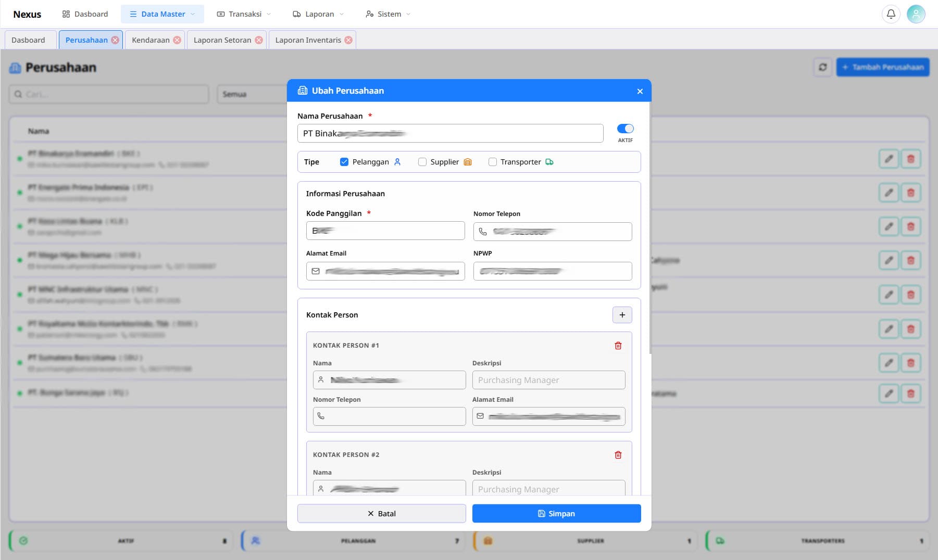Screen dimensions: 938x560
Task: Click the Simpan button
Action: coord(556,513)
